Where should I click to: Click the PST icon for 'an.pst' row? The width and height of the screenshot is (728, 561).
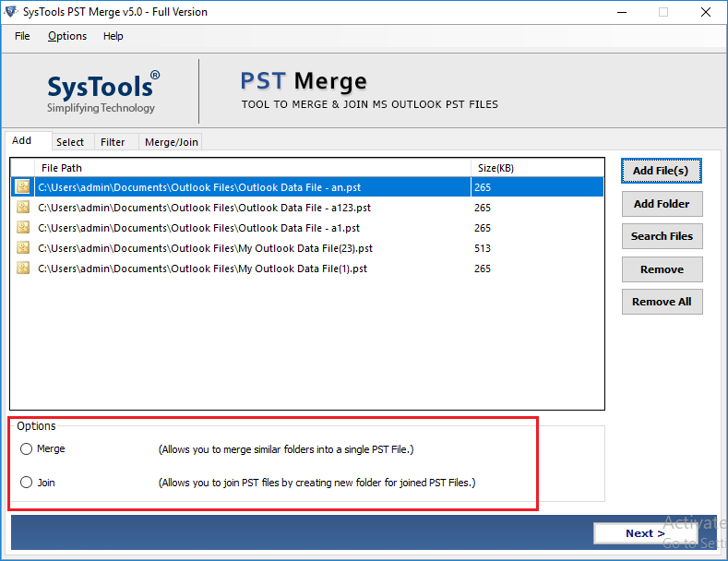[x=23, y=186]
